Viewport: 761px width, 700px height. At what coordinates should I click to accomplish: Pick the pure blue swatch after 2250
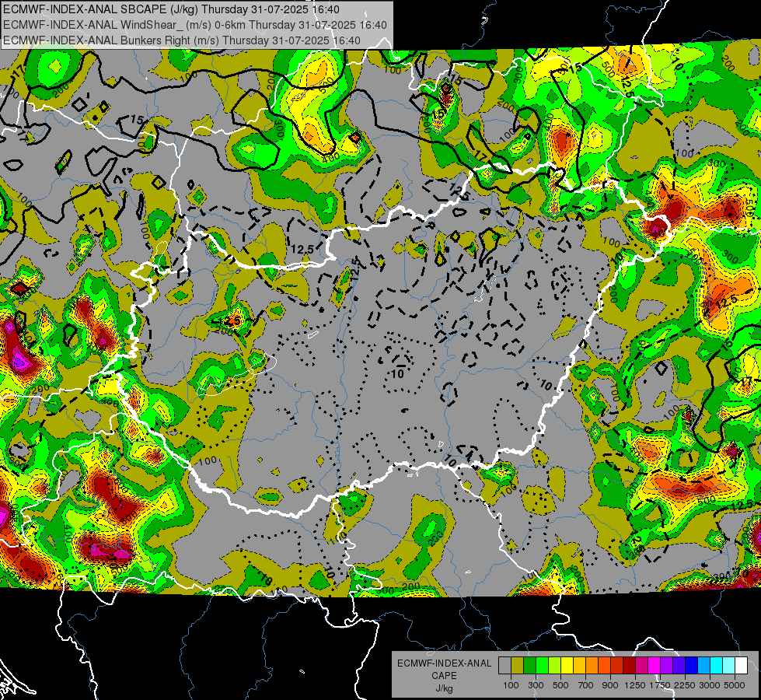[692, 665]
